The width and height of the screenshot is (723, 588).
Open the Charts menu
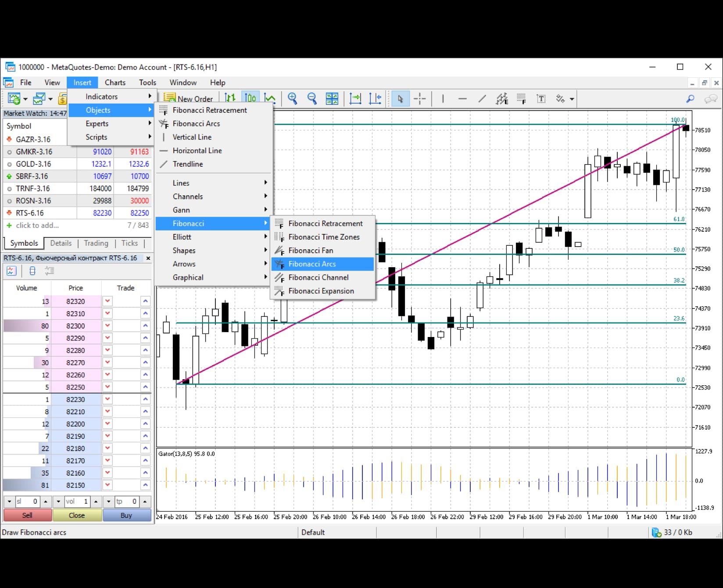[x=115, y=82]
